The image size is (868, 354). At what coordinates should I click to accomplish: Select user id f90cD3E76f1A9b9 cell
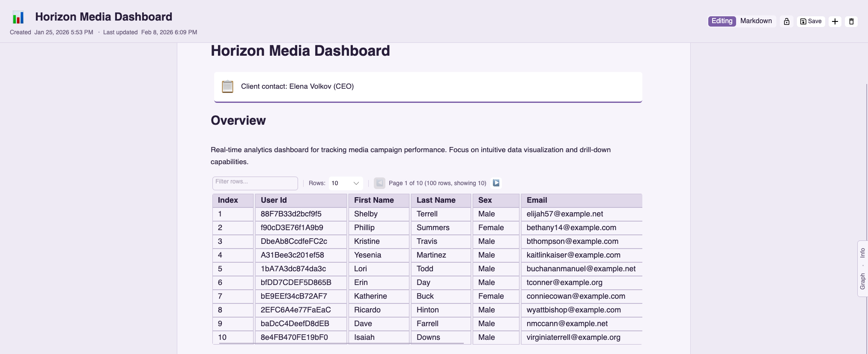[x=301, y=228]
